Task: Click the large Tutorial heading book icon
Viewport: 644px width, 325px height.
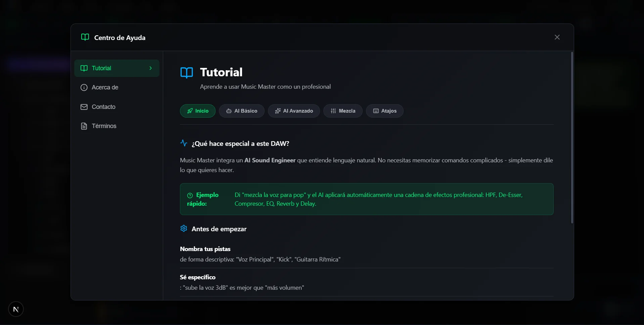Action: coord(187,72)
